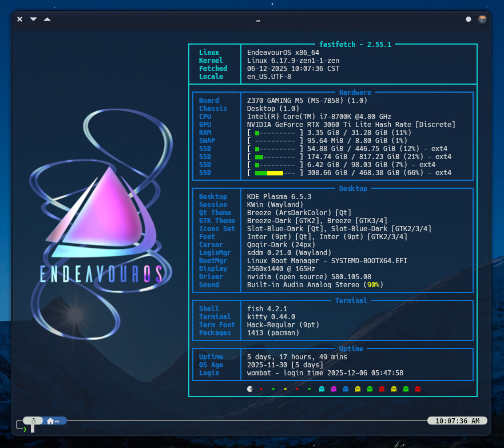Open the kitty app icon in the title bar
This screenshot has height=448, width=504.
(482, 19)
